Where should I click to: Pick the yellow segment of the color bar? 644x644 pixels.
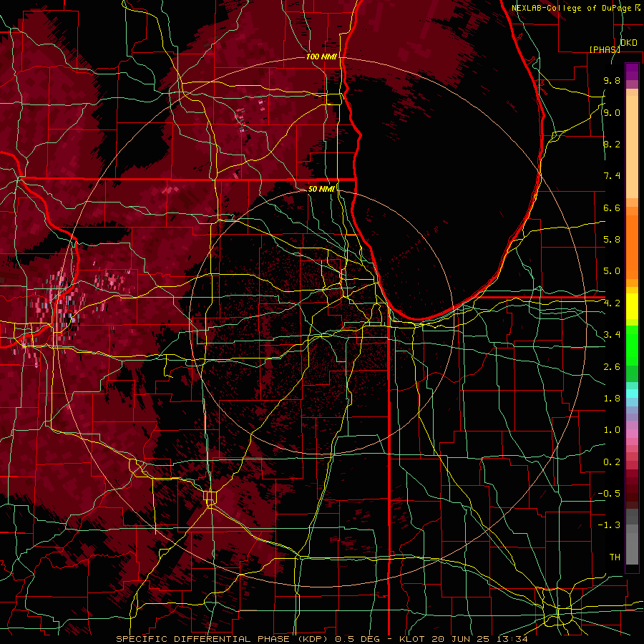pyautogui.click(x=632, y=306)
